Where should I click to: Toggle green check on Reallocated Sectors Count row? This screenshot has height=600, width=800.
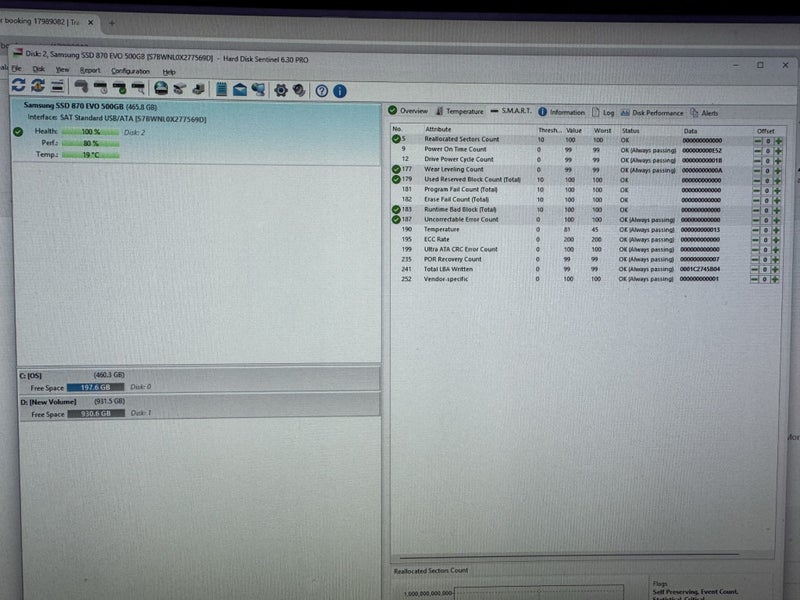[x=396, y=139]
